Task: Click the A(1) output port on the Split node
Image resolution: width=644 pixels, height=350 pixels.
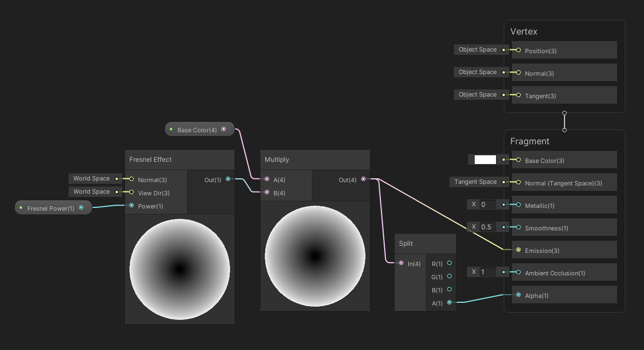Action: point(449,302)
